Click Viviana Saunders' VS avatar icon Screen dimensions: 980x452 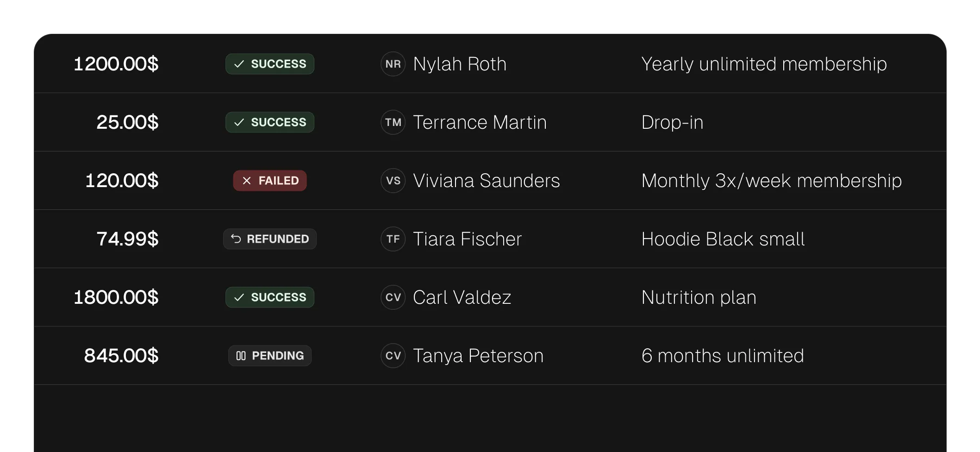coord(393,181)
